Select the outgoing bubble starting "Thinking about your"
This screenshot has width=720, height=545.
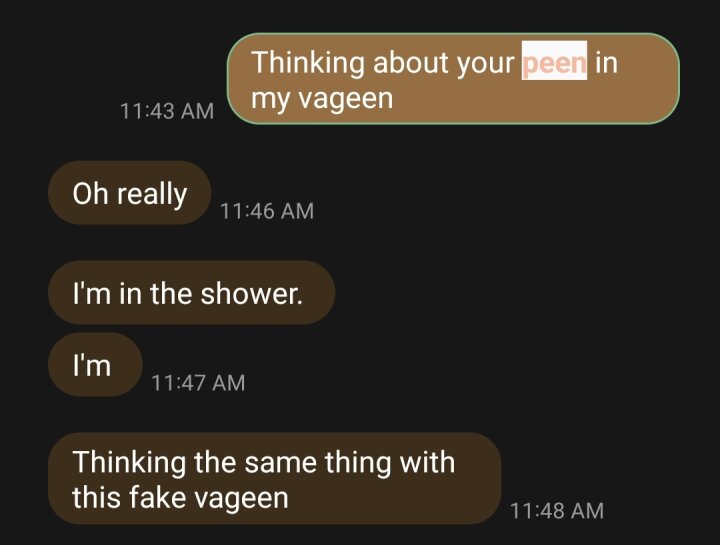tap(454, 79)
